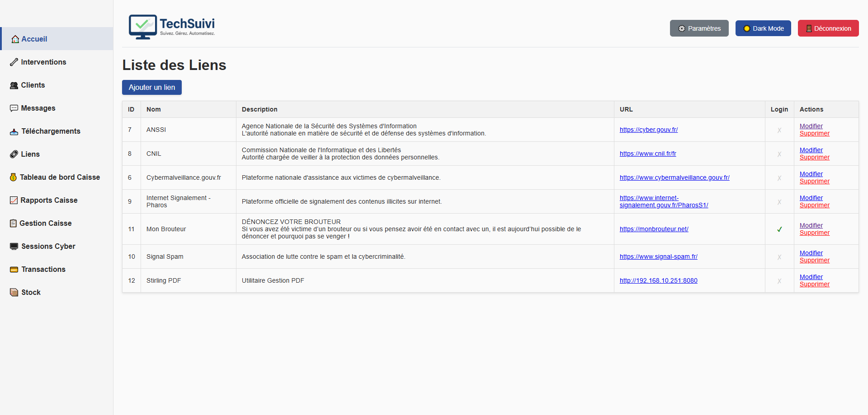Toggle the Login check for Mon Brouteur

779,229
